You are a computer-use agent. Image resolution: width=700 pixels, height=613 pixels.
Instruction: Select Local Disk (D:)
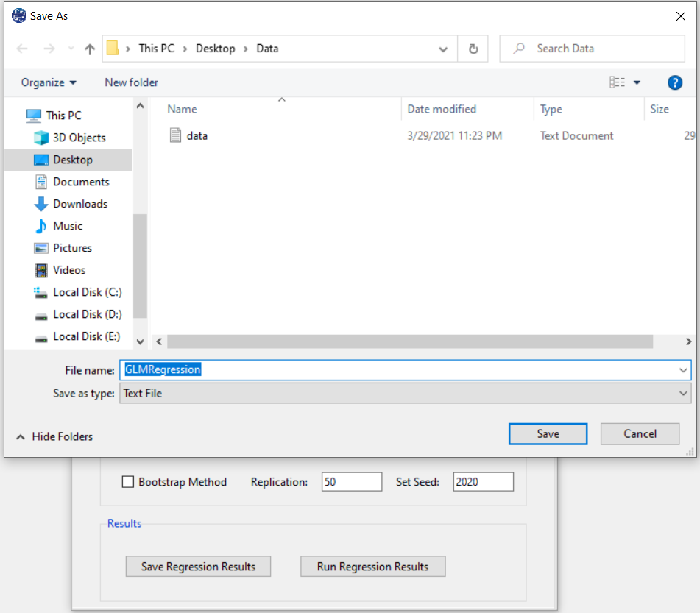(87, 314)
